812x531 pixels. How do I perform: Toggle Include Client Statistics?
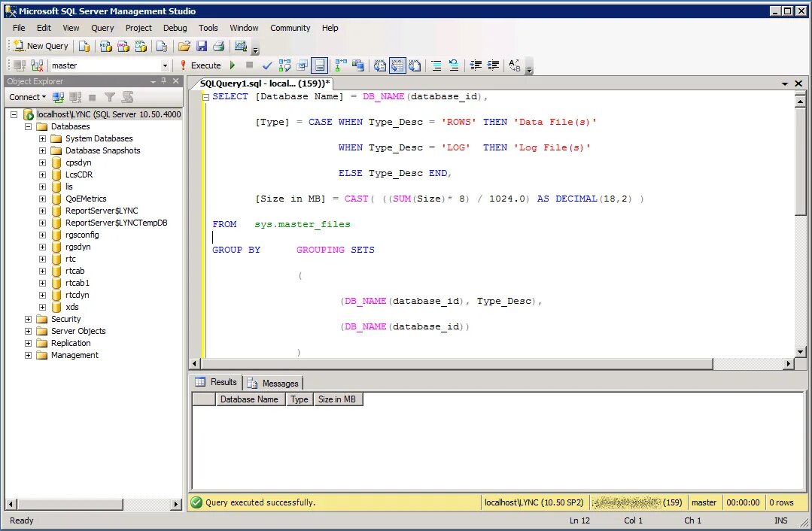click(x=358, y=65)
